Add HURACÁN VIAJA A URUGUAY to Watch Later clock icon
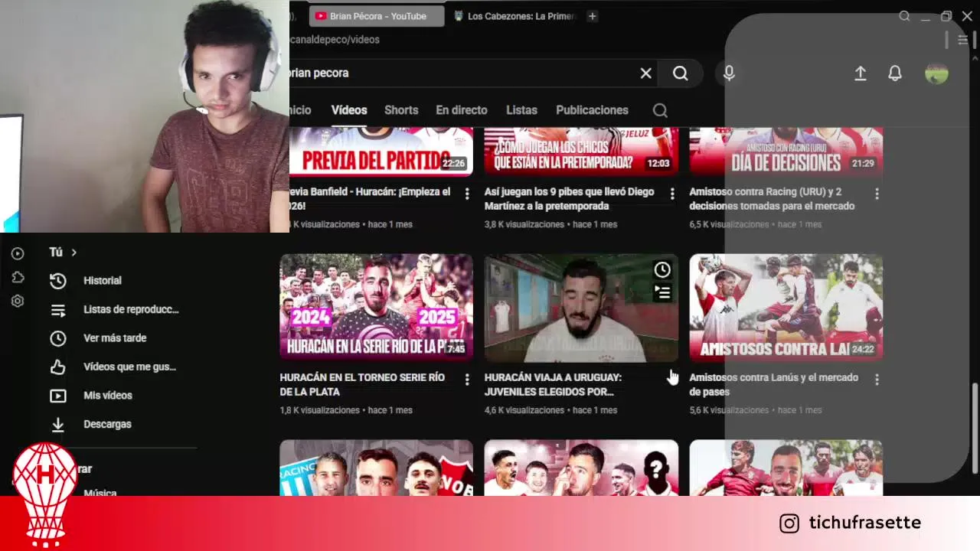Screen dimensions: 980x551 coord(662,269)
